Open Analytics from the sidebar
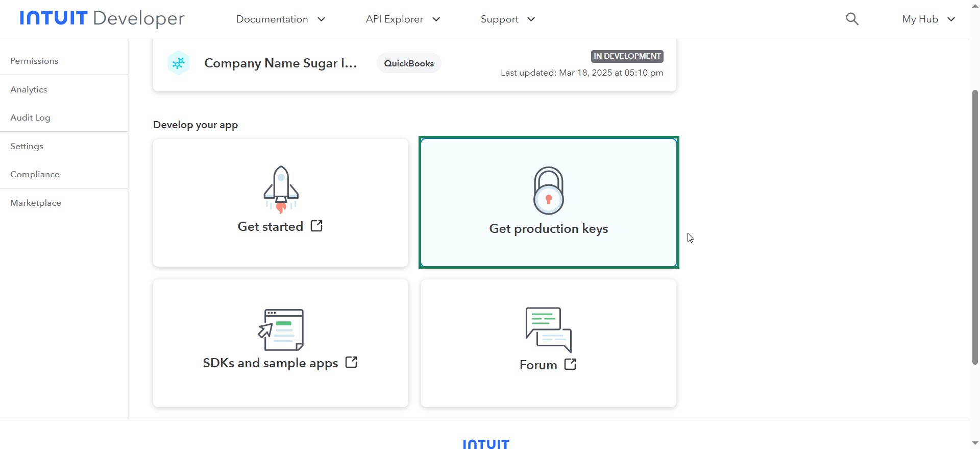The height and width of the screenshot is (449, 980). pyautogui.click(x=29, y=89)
